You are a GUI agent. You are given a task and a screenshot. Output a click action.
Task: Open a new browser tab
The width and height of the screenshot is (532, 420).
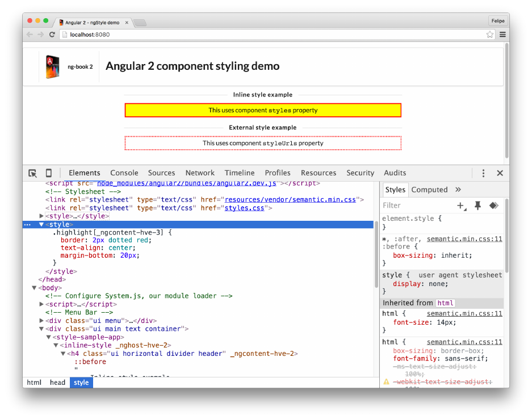140,23
